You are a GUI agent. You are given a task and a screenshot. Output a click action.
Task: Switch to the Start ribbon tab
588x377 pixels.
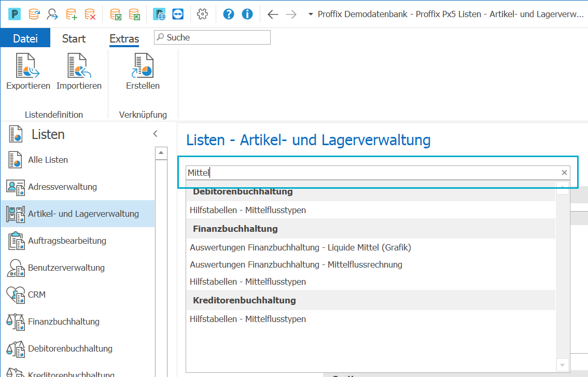74,38
